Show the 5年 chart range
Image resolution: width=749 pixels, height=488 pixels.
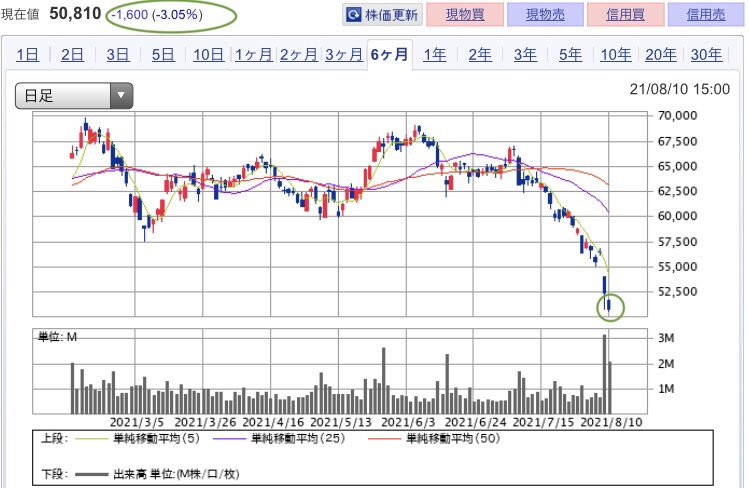[571, 55]
